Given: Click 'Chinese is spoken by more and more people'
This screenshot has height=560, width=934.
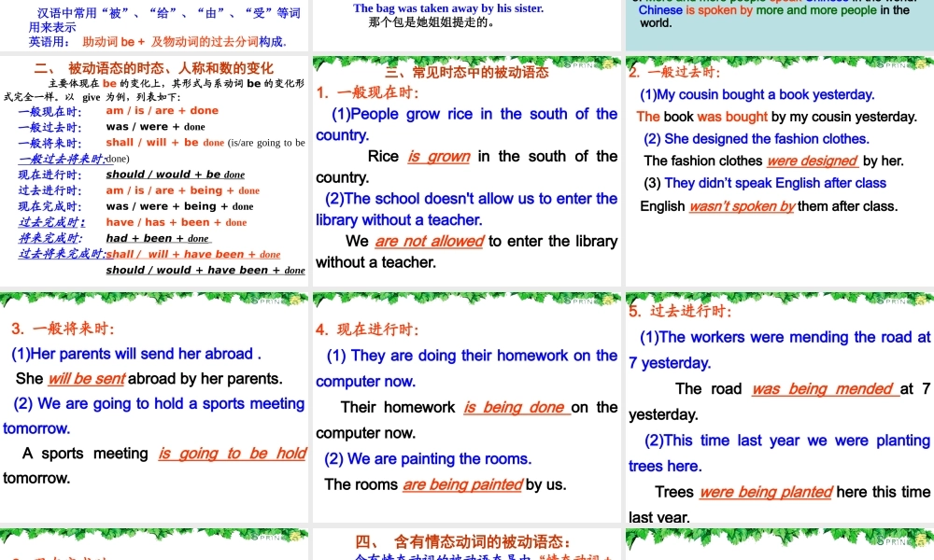Looking at the screenshot, I should coord(757,10).
